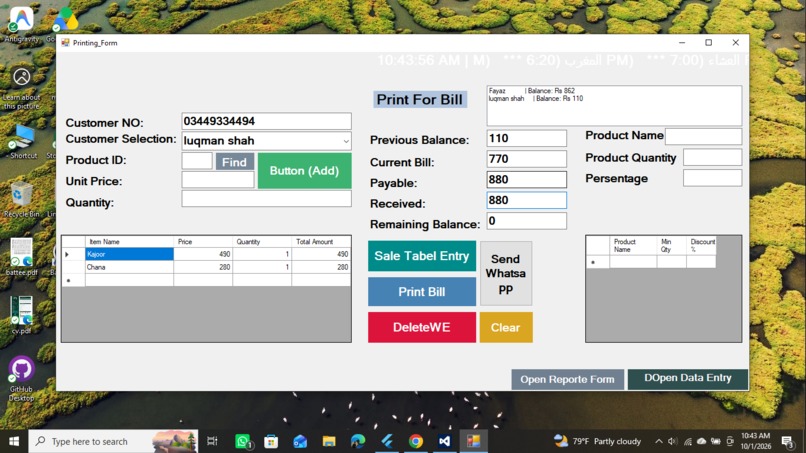Select the Kajoor item cell
Image resolution: width=806 pixels, height=453 pixels.
tap(129, 254)
